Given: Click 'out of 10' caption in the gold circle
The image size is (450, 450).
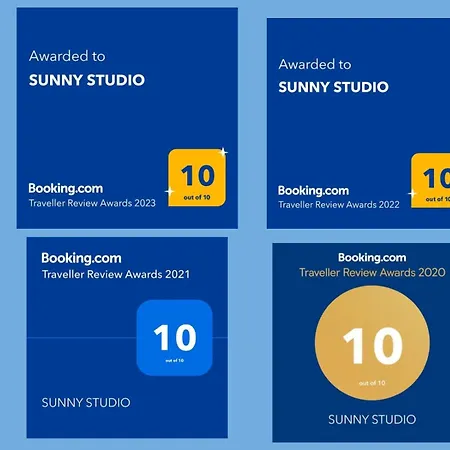Looking at the screenshot, I should (372, 383).
